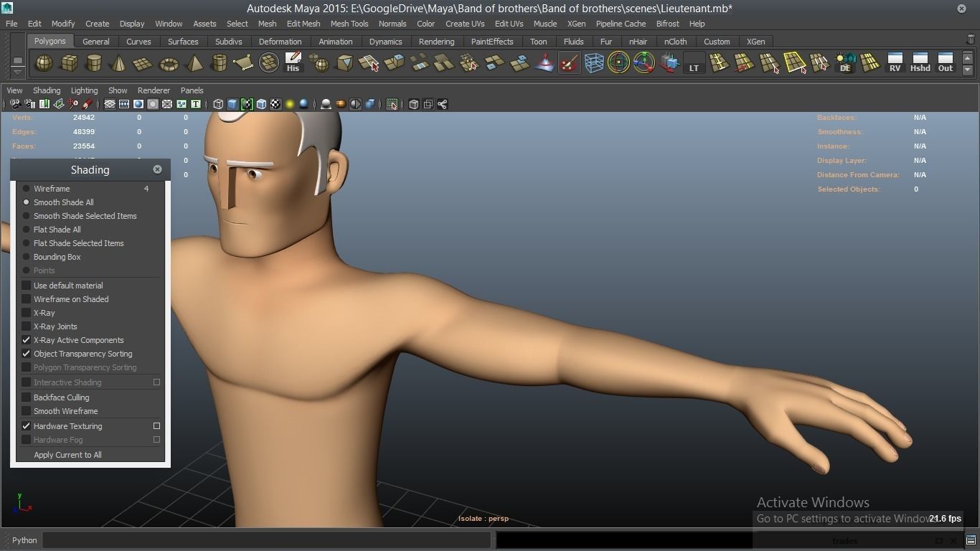Uncheck Hardware Texturing
Image resolution: width=980 pixels, height=551 pixels.
pos(27,426)
